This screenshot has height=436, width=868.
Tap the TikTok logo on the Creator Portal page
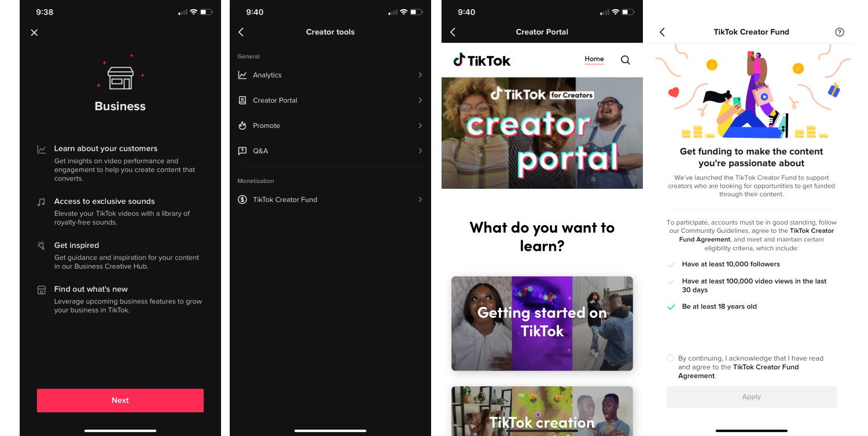481,60
